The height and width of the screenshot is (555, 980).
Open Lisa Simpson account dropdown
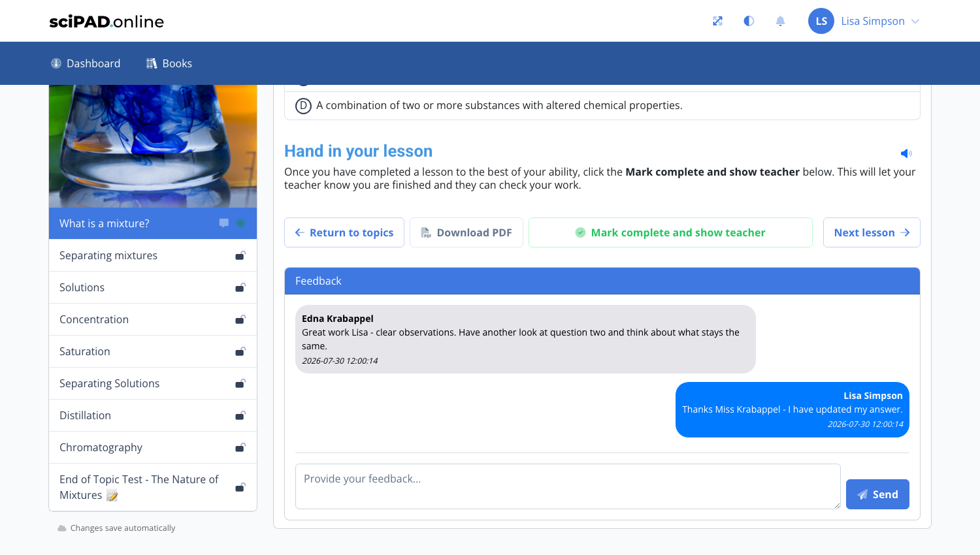point(880,21)
